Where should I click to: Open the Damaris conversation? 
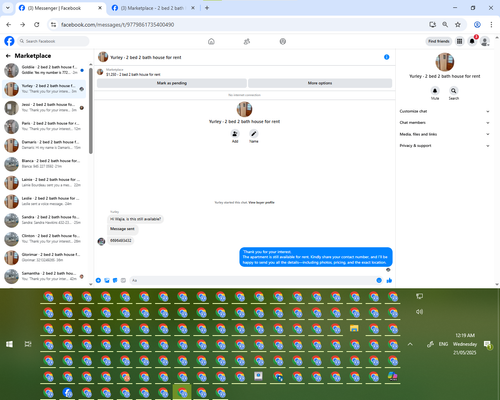pyautogui.click(x=44, y=145)
